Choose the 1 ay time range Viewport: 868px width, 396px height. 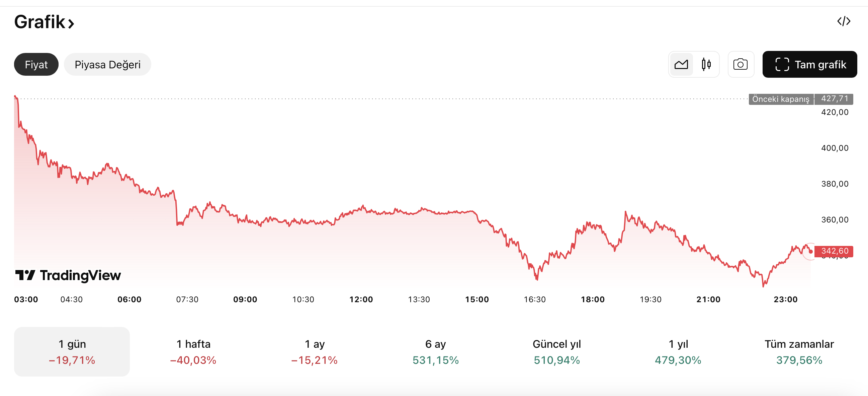click(315, 351)
